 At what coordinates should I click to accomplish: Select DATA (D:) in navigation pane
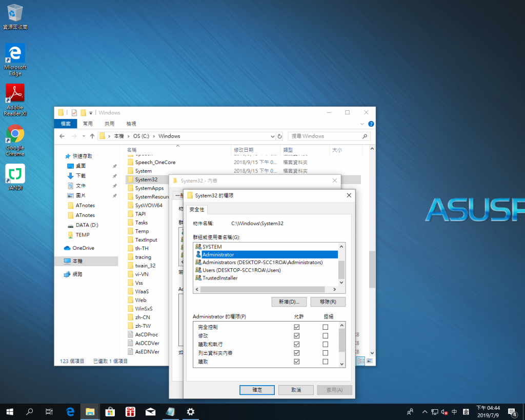tap(87, 225)
